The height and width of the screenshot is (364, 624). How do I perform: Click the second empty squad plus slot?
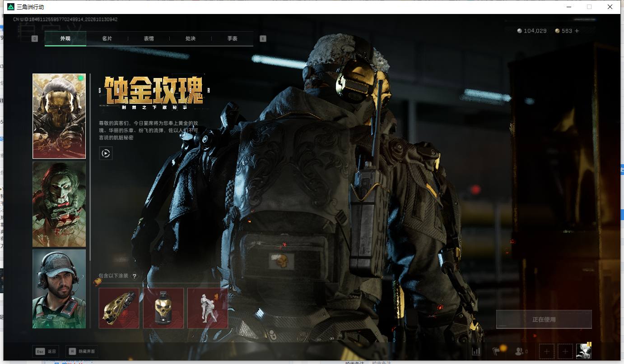[565, 351]
